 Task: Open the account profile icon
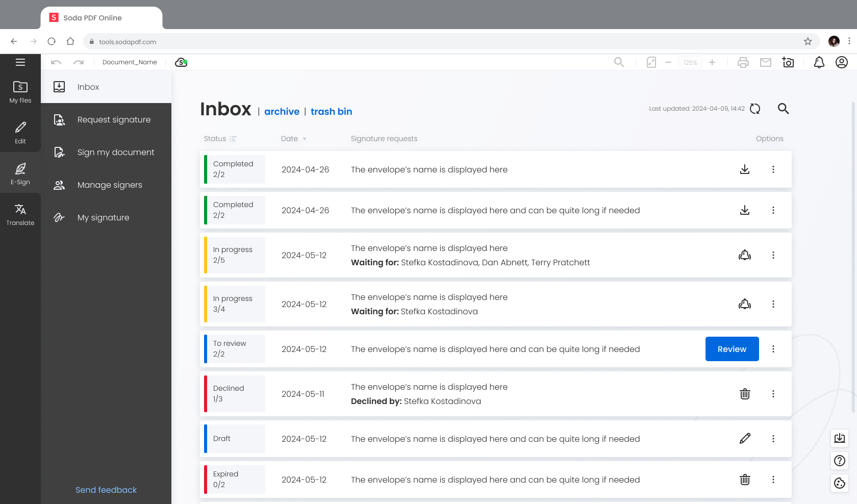[842, 62]
